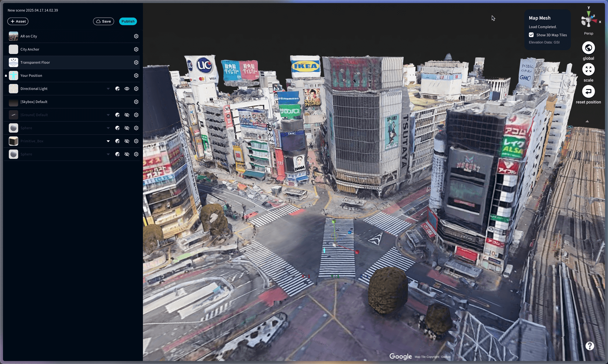608x364 pixels.
Task: Click the scene title New scene 2025.04.17.14.02.39
Action: click(33, 10)
